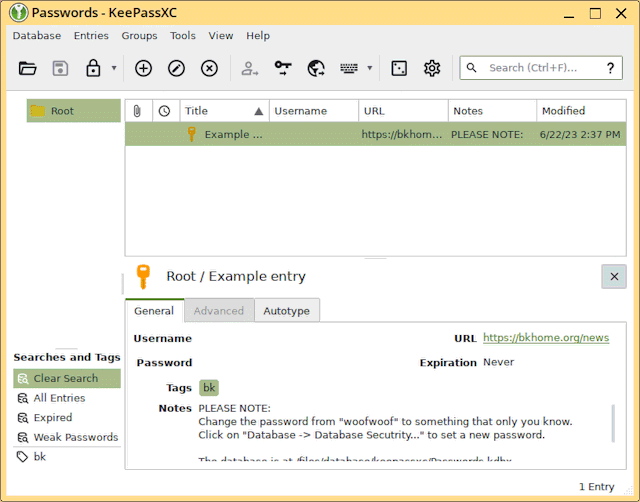Click the large key icon in preview header
Viewport: 640px width, 502px height.
(x=143, y=276)
